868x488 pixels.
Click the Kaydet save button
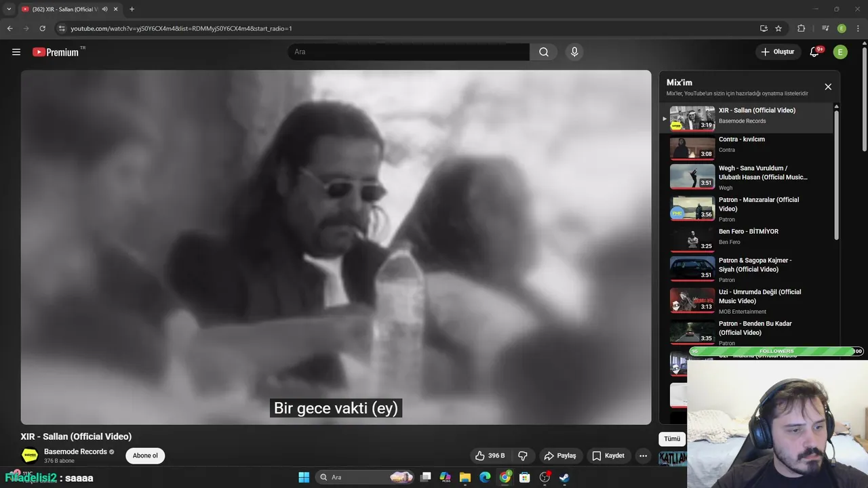608,455
